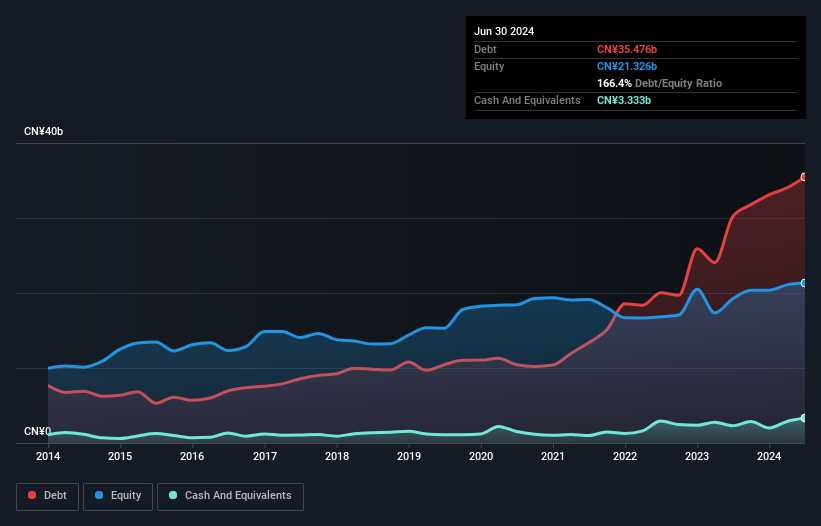821x526 pixels.
Task: Click the 2023 x-axis label
Action: [697, 456]
